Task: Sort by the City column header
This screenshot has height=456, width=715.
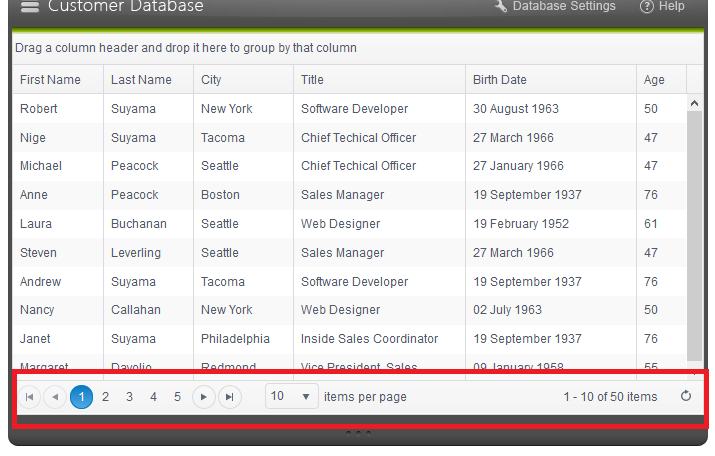Action: (x=211, y=80)
